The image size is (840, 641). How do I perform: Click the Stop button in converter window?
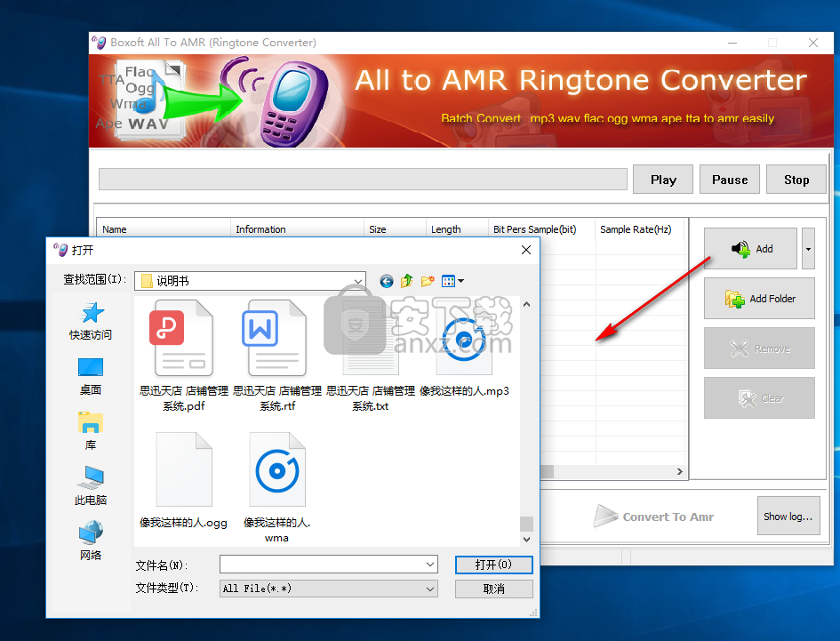796,180
